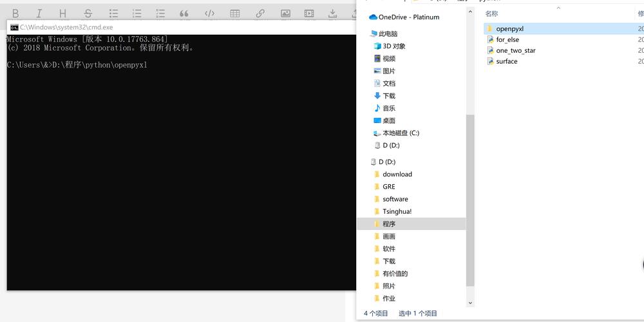Insert a code block
644x322 pixels.
209,14
